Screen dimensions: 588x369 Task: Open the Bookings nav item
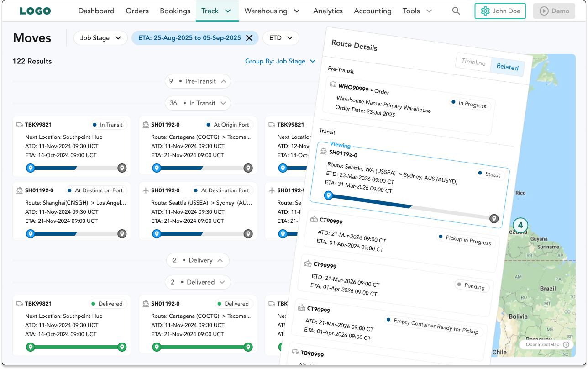click(175, 11)
